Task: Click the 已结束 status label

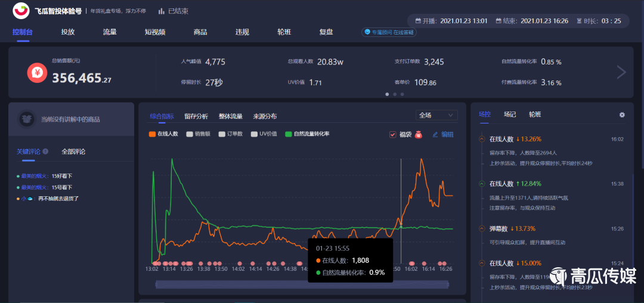Action: tap(178, 11)
